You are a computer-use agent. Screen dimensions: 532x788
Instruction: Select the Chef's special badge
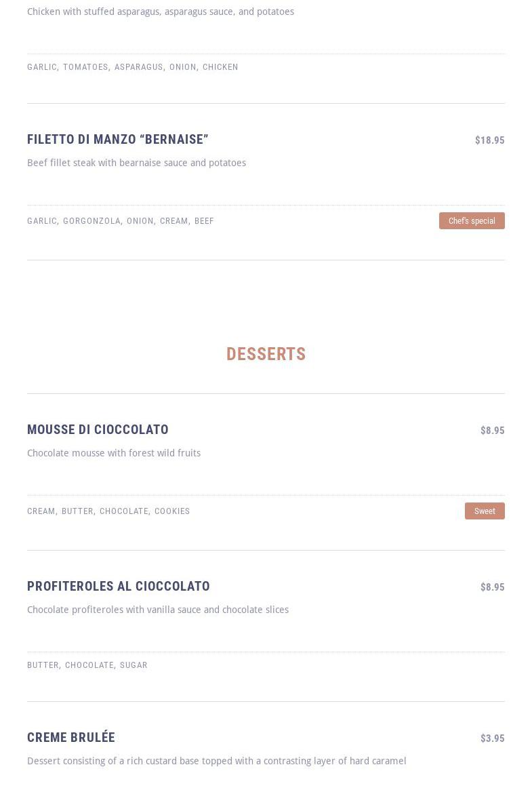click(472, 221)
